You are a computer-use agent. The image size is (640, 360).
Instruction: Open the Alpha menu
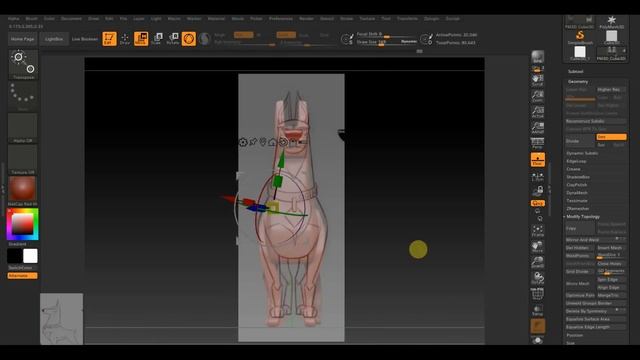pyautogui.click(x=13, y=19)
